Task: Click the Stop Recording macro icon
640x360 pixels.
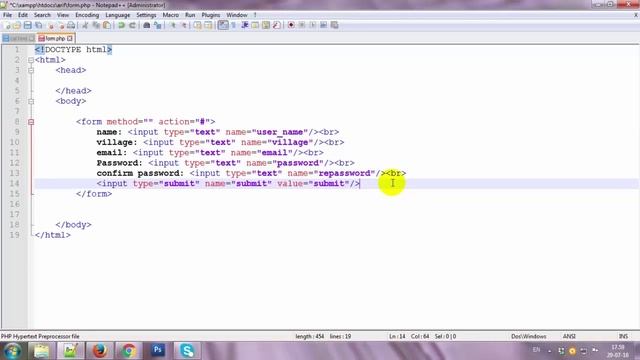Action: (x=302, y=25)
